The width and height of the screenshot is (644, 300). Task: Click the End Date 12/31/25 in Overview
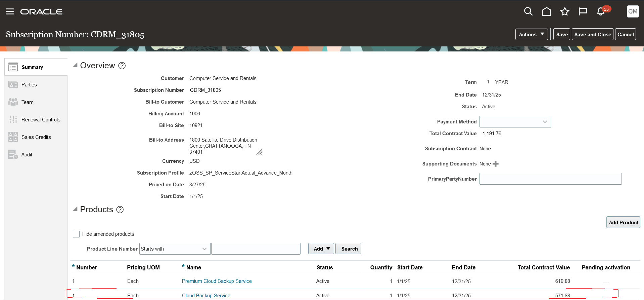(x=492, y=95)
